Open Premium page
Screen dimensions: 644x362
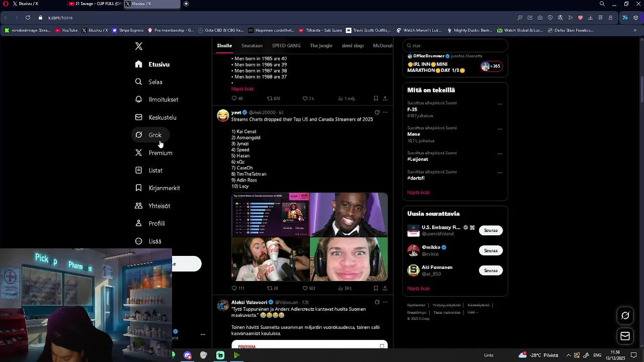(154, 153)
